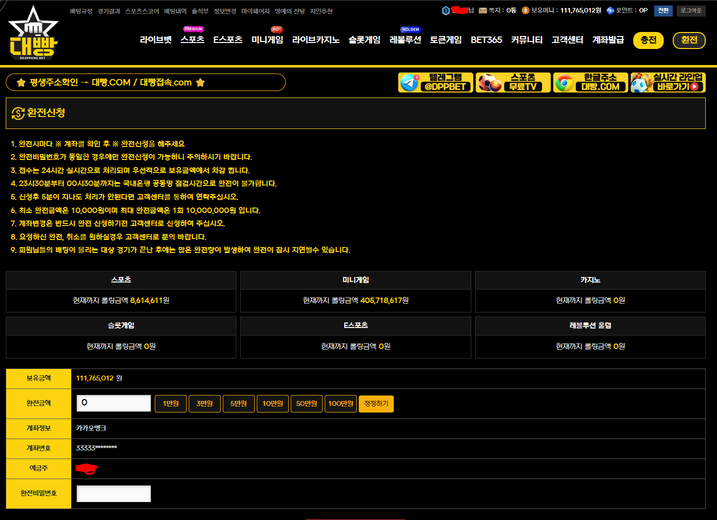Add 50만원 to the exchange amount

(x=306, y=404)
